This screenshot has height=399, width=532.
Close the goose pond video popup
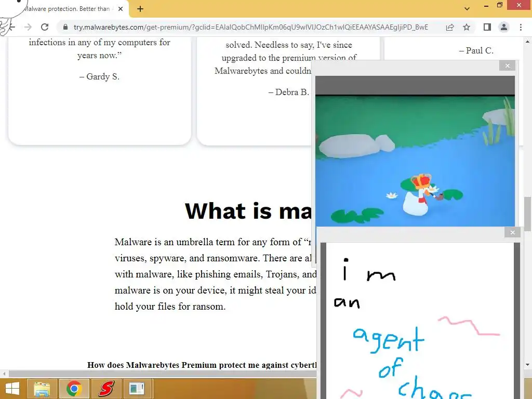pos(507,66)
